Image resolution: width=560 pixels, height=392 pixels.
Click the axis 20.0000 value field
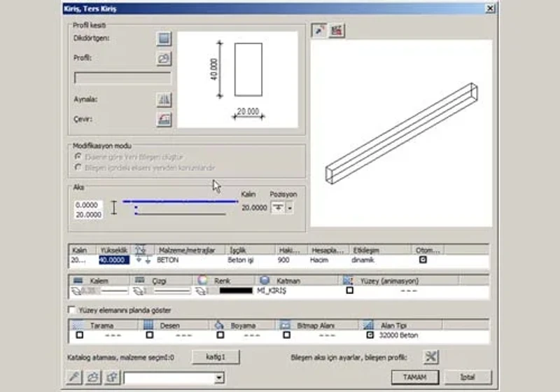pos(89,215)
